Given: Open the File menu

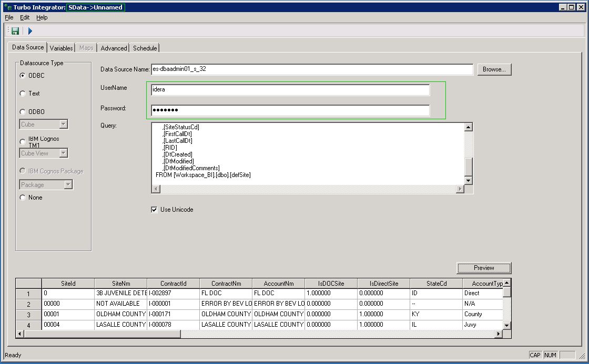Looking at the screenshot, I should point(9,17).
